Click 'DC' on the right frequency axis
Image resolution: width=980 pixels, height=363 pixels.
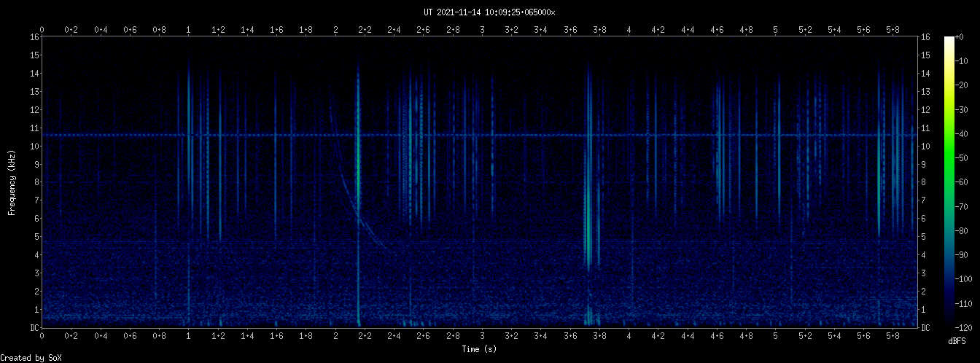[926, 328]
